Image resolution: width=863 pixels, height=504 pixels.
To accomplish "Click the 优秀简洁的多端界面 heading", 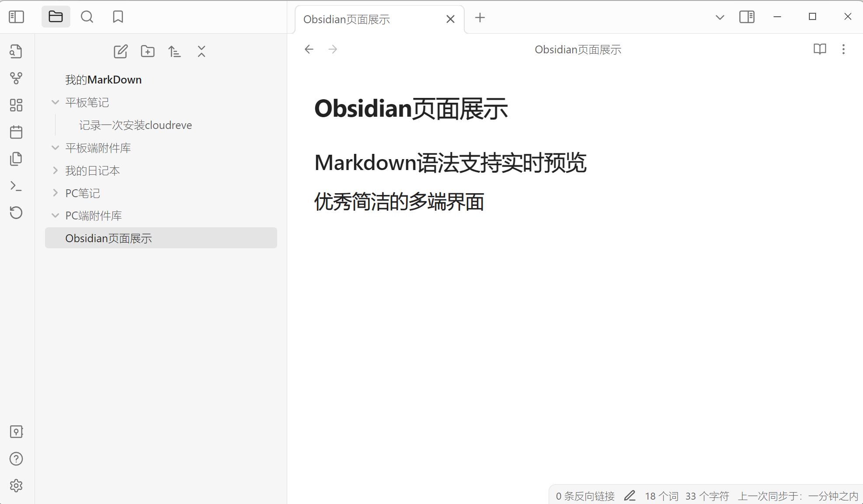I will coord(399,202).
